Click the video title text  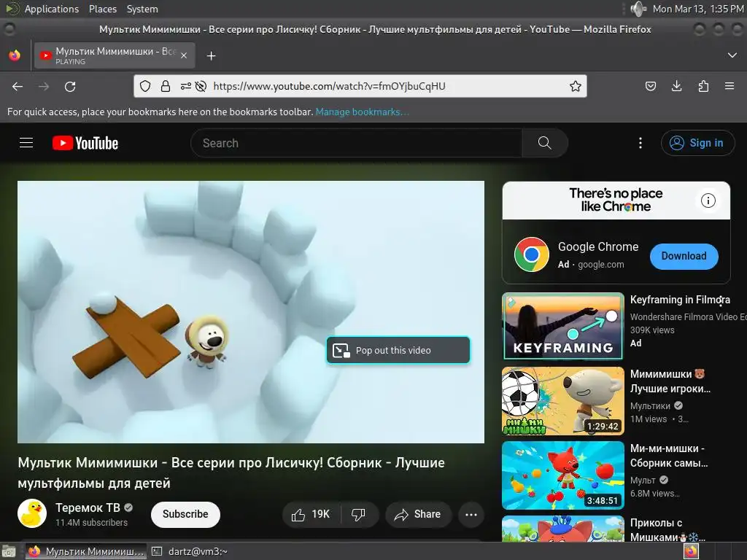tap(231, 472)
